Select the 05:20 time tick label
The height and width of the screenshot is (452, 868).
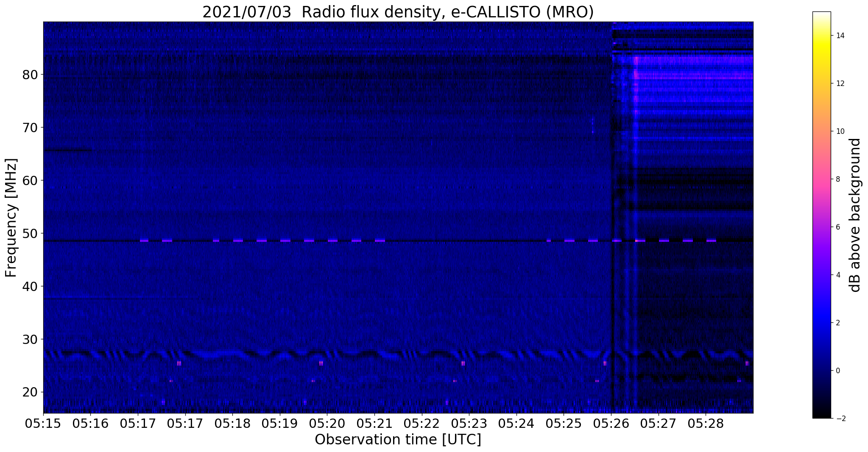327,423
